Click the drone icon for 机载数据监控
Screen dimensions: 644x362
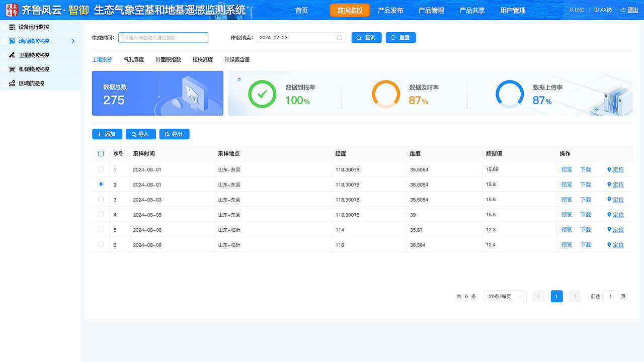pyautogui.click(x=13, y=69)
